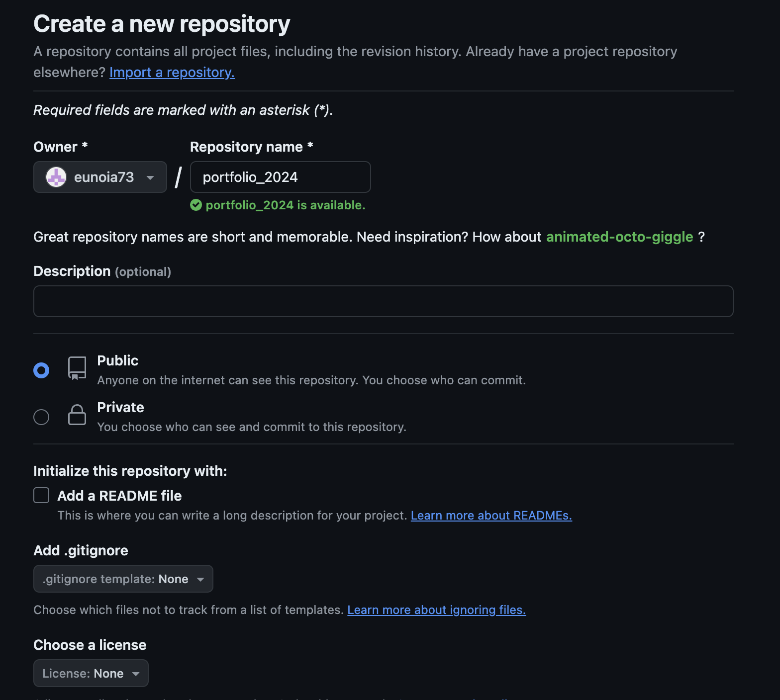Viewport: 780px width, 700px height.
Task: Click the green availability checkmark icon
Action: tap(196, 205)
